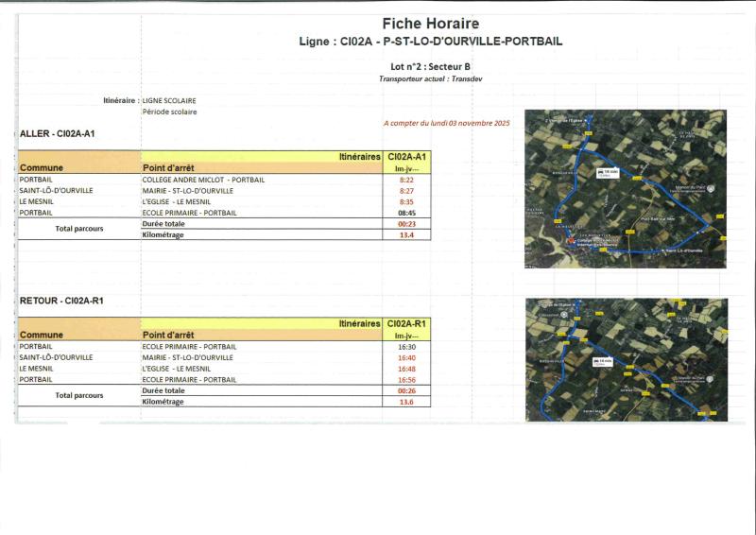Click the RETOUR Durée totale value 00:26
This screenshot has width=756, height=535.
point(407,390)
